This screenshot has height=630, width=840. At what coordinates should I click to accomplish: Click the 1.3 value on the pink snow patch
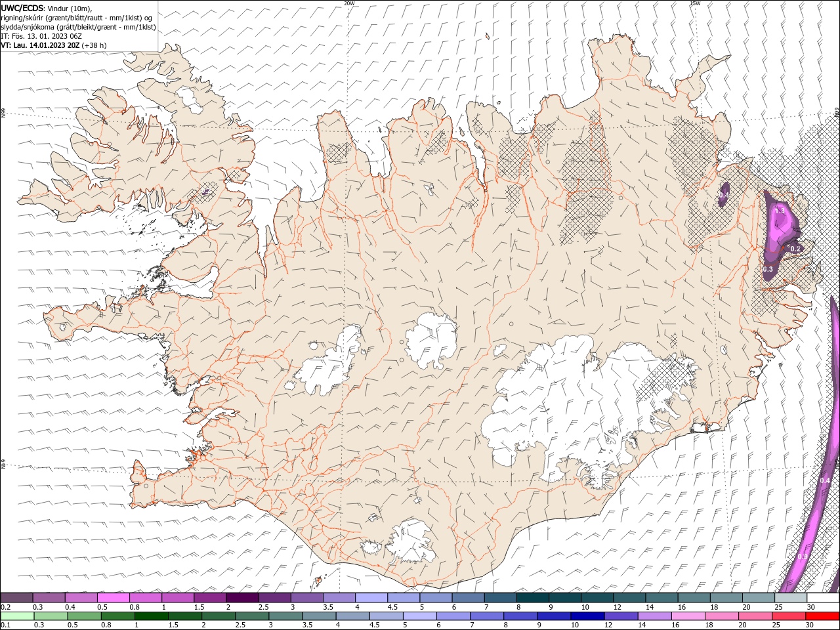point(780,211)
